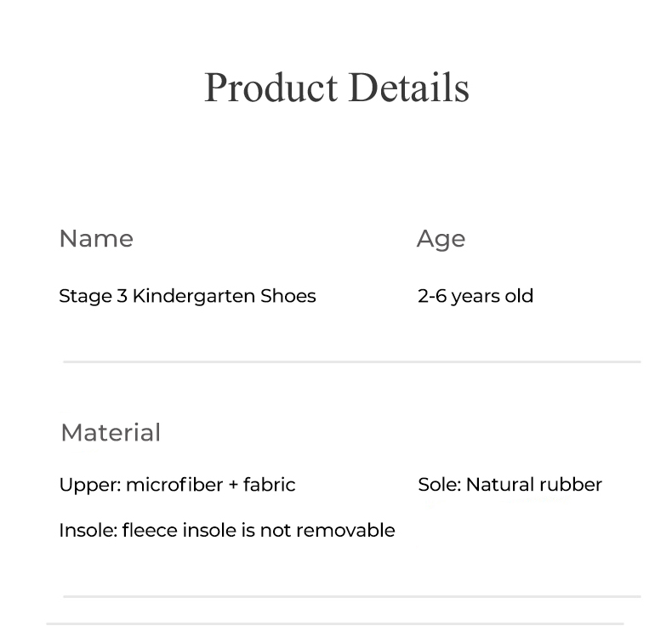Image resolution: width=672 pixels, height=626 pixels.
Task: Select the fleece insole description line
Action: pyautogui.click(x=226, y=531)
